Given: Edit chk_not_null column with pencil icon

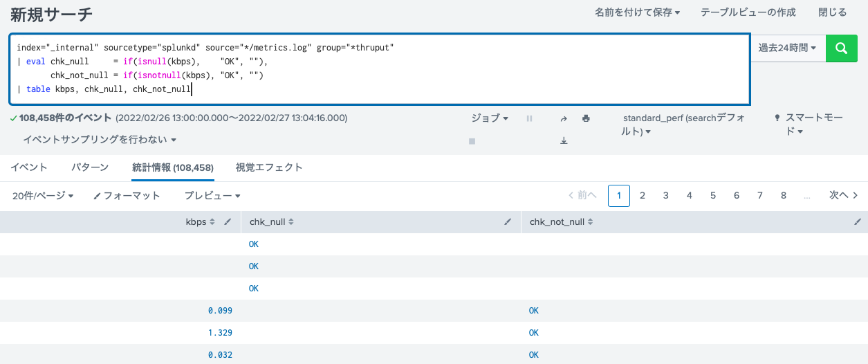Looking at the screenshot, I should tap(858, 222).
